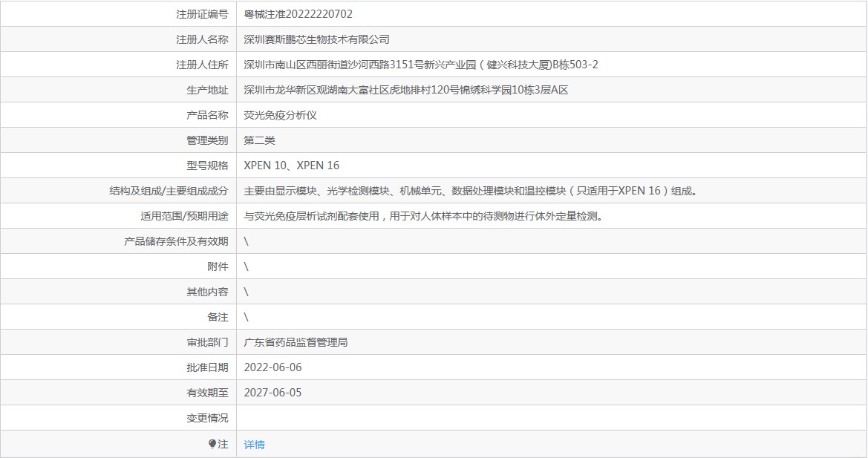The height and width of the screenshot is (458, 868).
Task: Select company name 深圳赛斯鹏芯生物技术有限公司
Action: [x=316, y=39]
